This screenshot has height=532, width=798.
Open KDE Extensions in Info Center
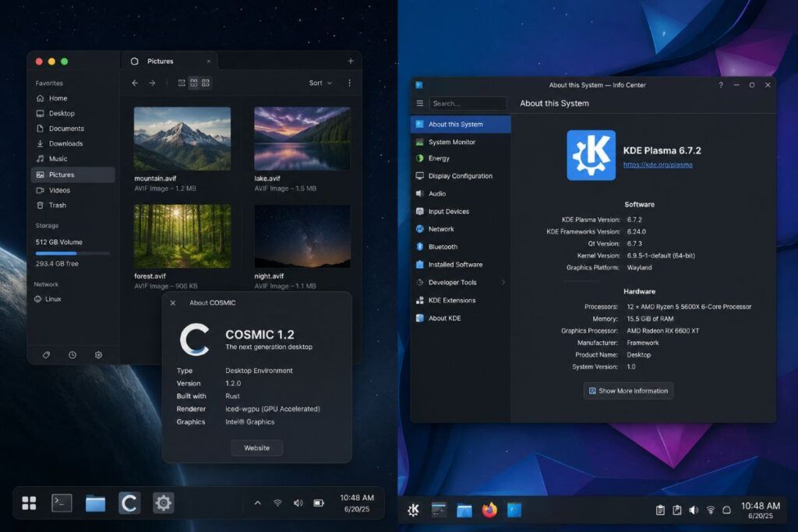point(461,300)
